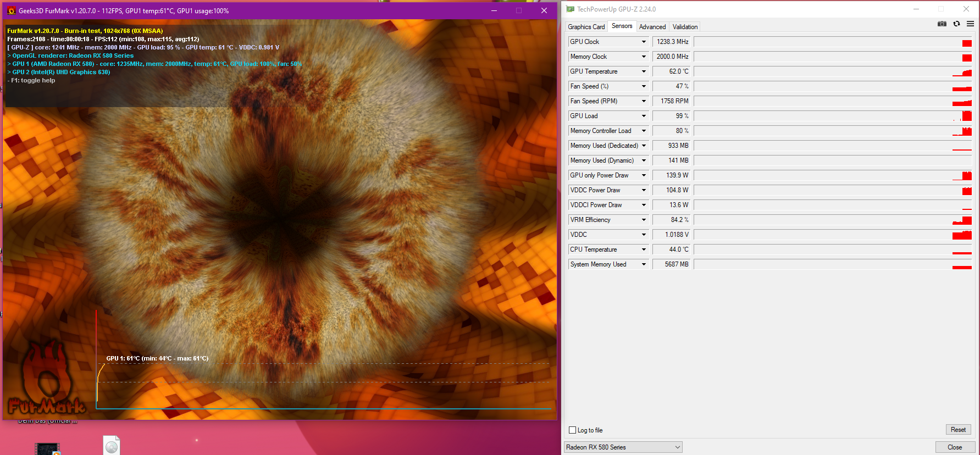Screen dimensions: 980x455
Task: Click the GPU Load history graph
Action: point(833,116)
